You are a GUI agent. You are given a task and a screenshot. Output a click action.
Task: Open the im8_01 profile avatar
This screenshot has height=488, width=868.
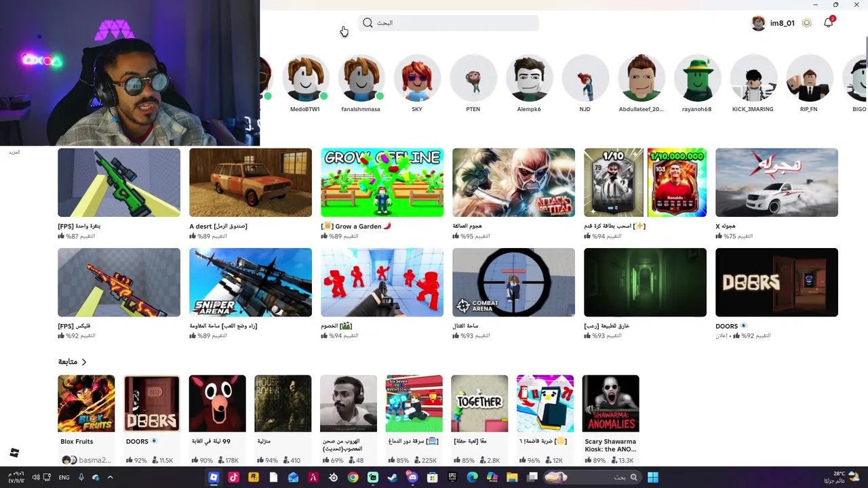(758, 23)
